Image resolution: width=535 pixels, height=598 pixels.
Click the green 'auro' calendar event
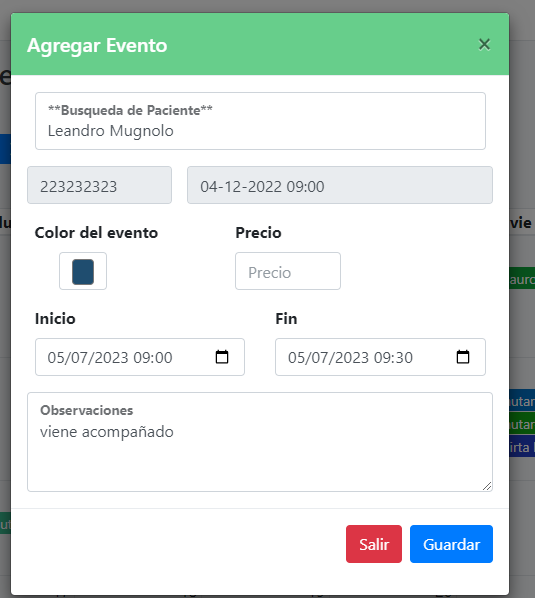522,278
